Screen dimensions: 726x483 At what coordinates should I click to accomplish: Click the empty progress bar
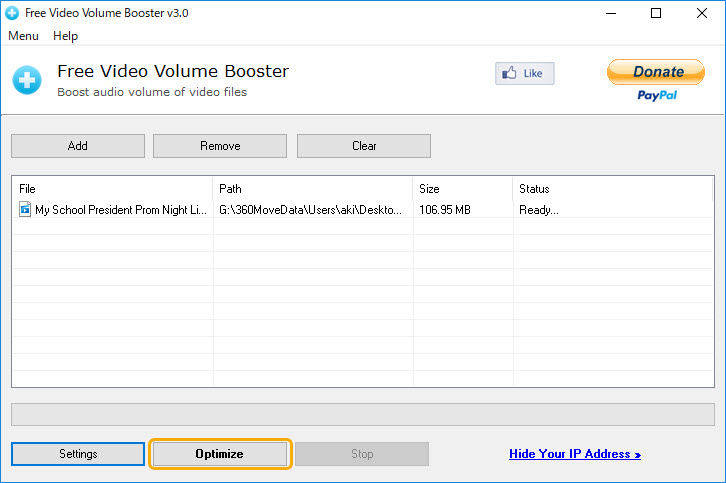click(x=363, y=415)
